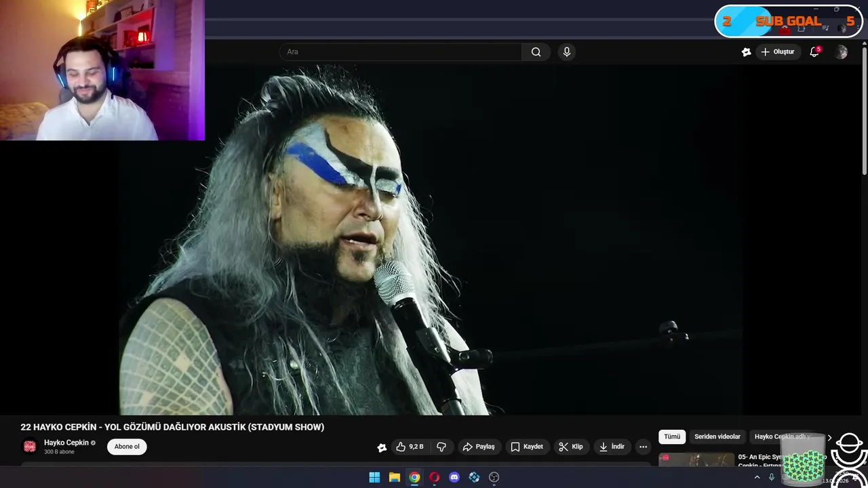The image size is (868, 488).
Task: Select the Tümü filter chip
Action: 672,437
